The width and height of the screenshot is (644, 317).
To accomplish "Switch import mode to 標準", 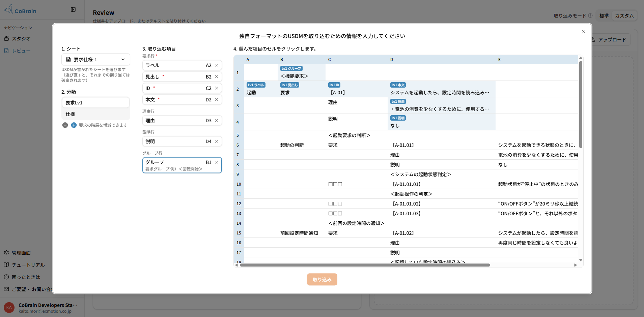I will click(x=604, y=16).
